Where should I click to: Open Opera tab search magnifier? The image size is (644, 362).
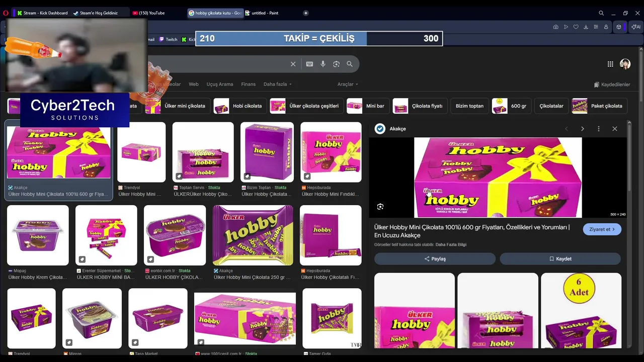pos(601,13)
